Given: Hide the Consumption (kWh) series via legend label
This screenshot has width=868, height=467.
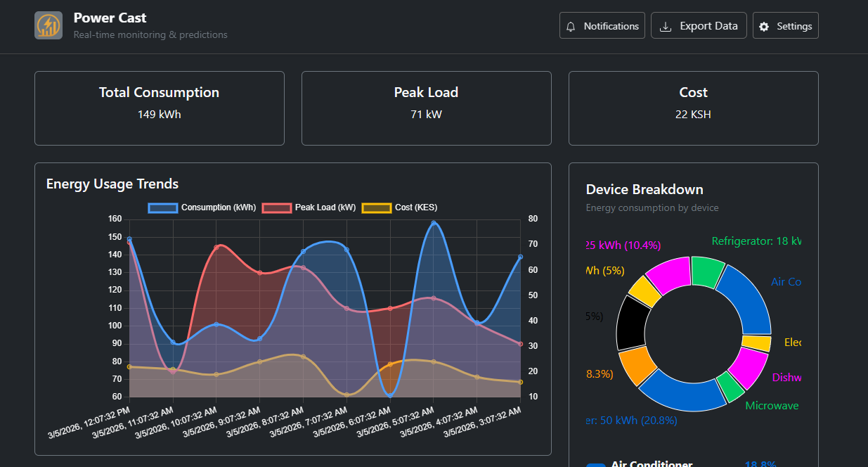Looking at the screenshot, I should tap(218, 207).
